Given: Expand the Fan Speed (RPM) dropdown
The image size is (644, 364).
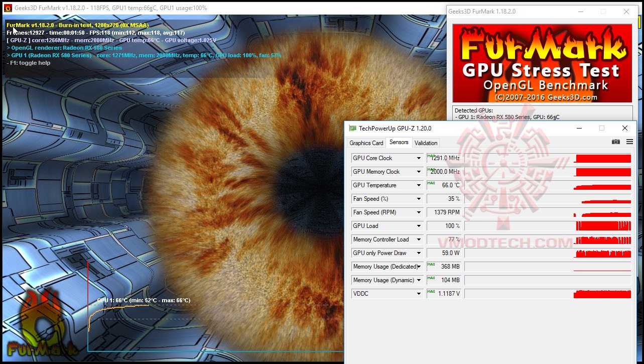Looking at the screenshot, I should (419, 212).
